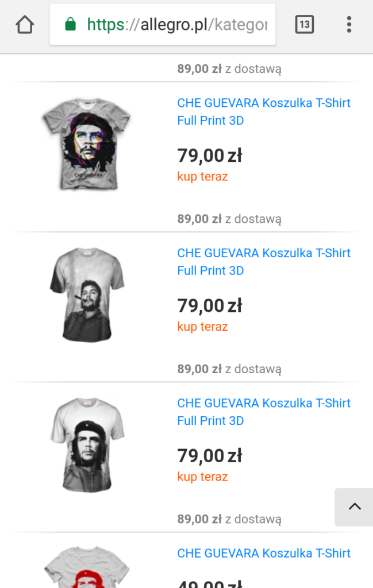Viewport: 373px width, 588px height.
Task: Tap the browser home icon
Action: 25,25
